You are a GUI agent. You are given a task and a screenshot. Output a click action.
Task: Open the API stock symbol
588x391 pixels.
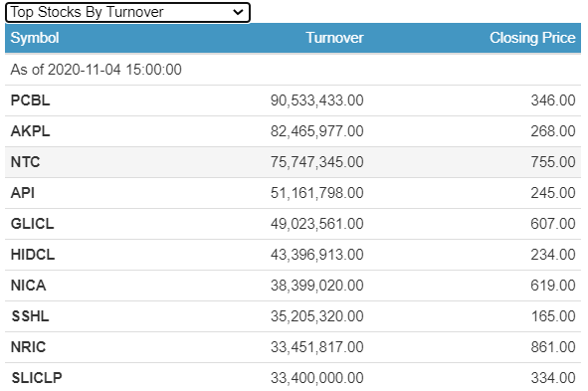23,193
